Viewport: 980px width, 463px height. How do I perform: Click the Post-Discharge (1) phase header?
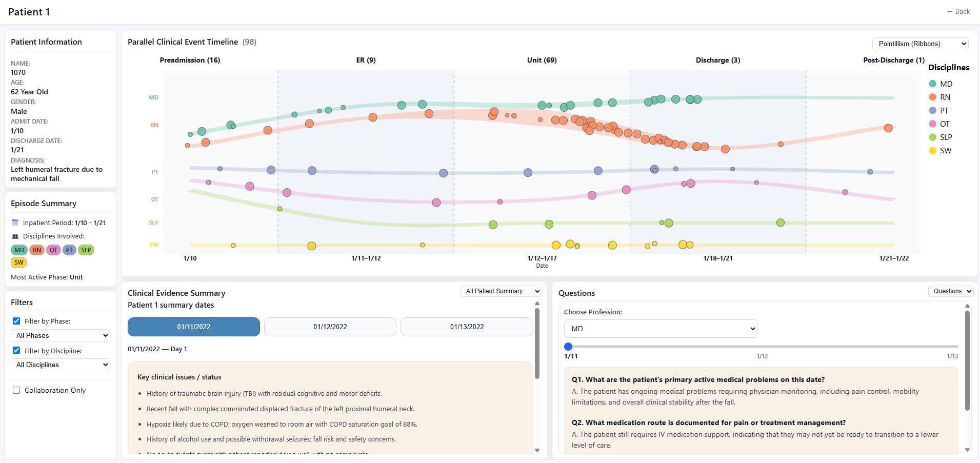pos(894,60)
